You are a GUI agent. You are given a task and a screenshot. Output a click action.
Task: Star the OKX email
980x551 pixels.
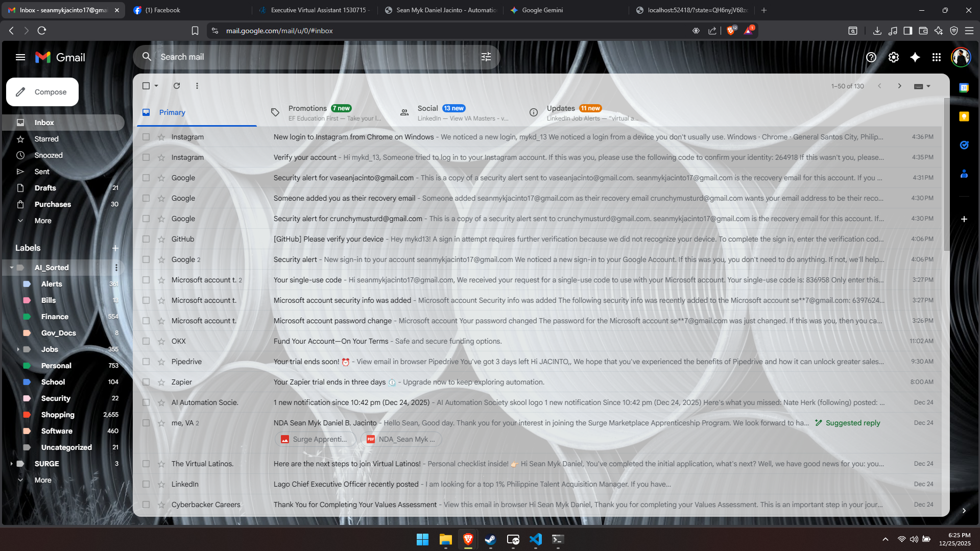(x=161, y=341)
